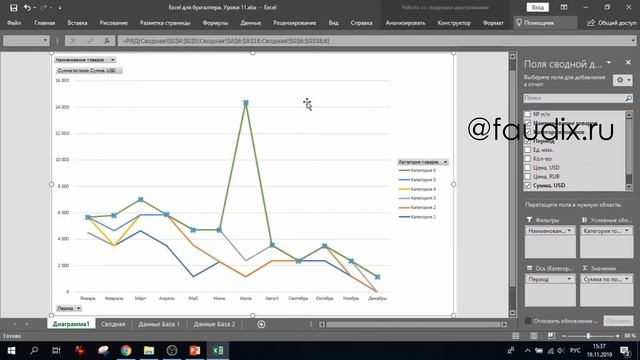Open the Период axis filter button on the chart
Image resolution: width=640 pixels, height=360 pixels.
coord(69,308)
